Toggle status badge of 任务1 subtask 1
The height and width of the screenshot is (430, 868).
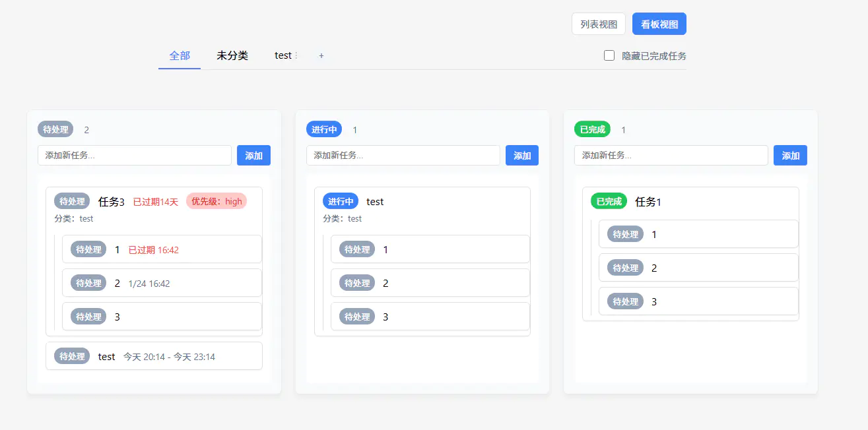point(625,234)
